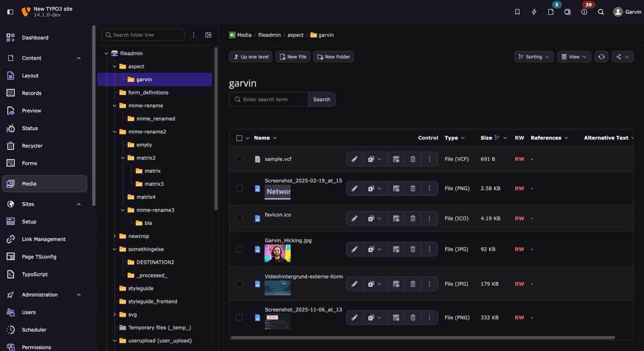Open the View dropdown in the toolbar
The width and height of the screenshot is (644, 351).
pyautogui.click(x=574, y=56)
